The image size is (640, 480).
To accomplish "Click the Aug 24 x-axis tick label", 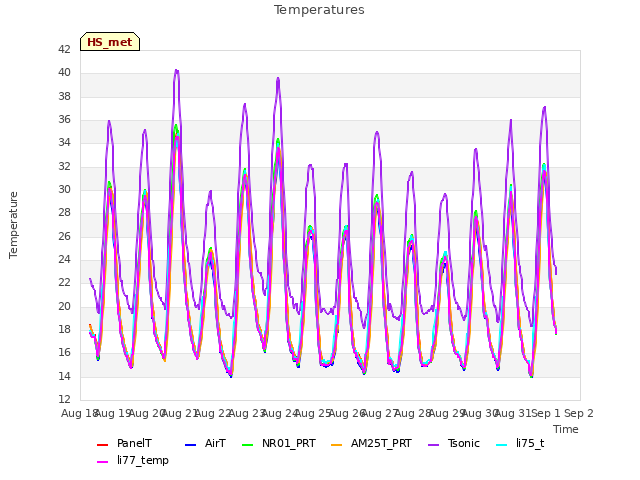I will [280, 413].
